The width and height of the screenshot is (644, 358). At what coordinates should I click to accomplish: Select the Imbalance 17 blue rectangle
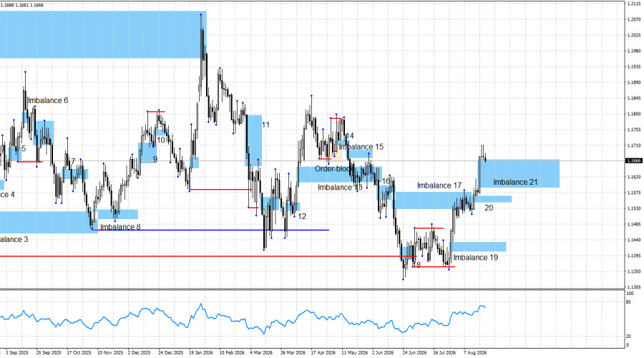click(x=432, y=200)
